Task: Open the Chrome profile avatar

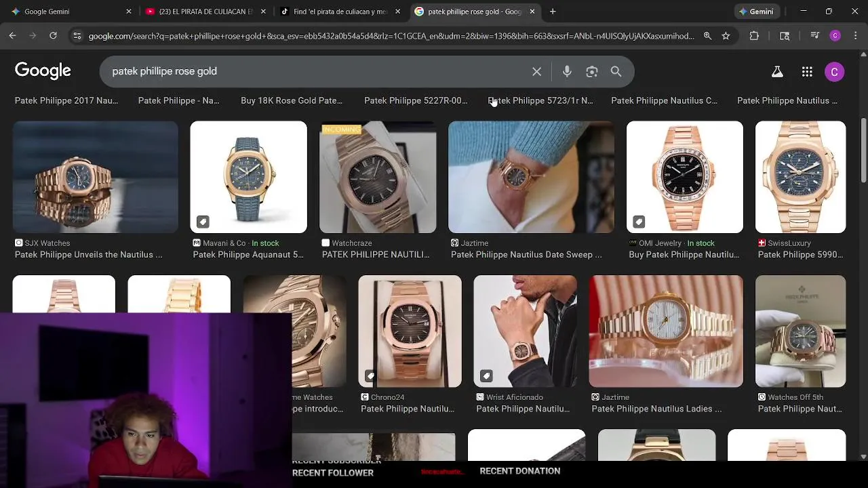Action: tap(835, 36)
